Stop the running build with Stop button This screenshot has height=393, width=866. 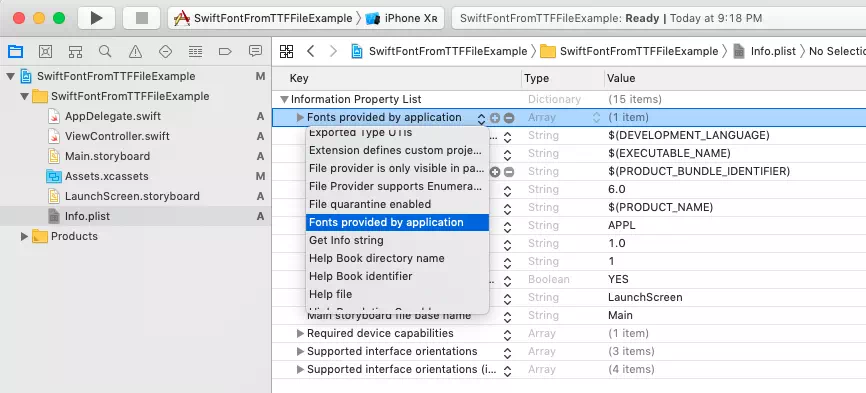point(142,18)
